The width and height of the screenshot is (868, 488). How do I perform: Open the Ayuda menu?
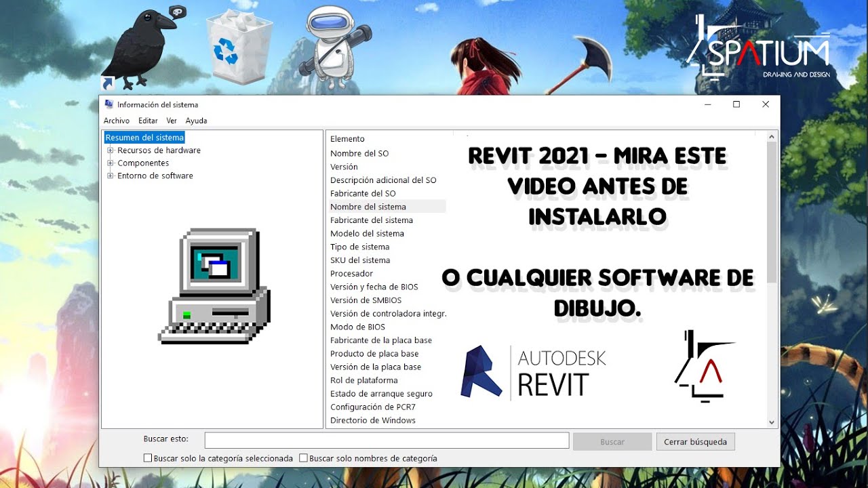pos(196,121)
